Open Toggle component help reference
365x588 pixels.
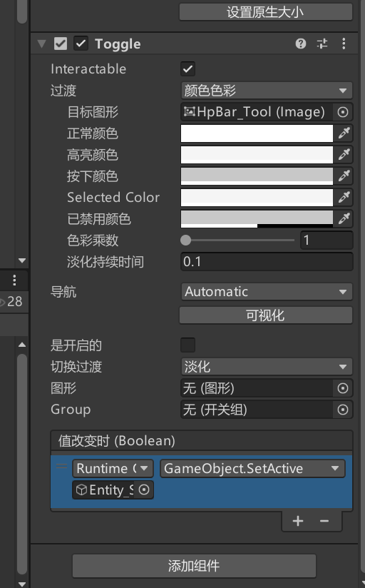coord(301,44)
